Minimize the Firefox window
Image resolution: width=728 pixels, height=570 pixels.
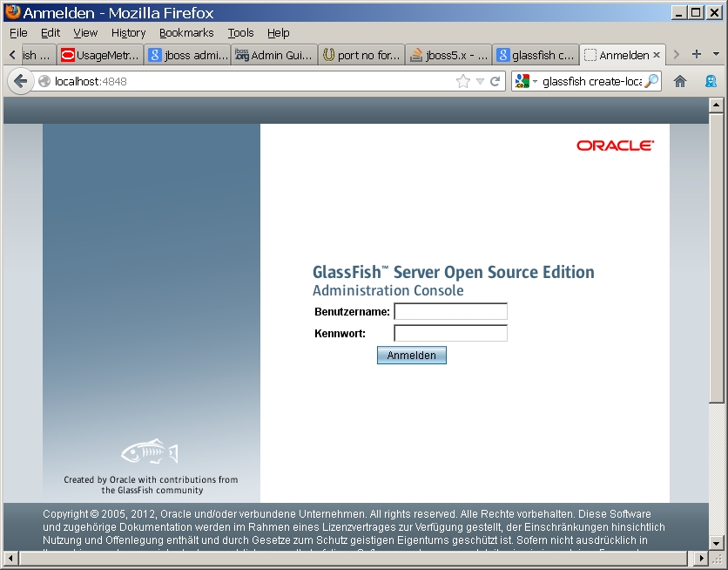tap(678, 12)
